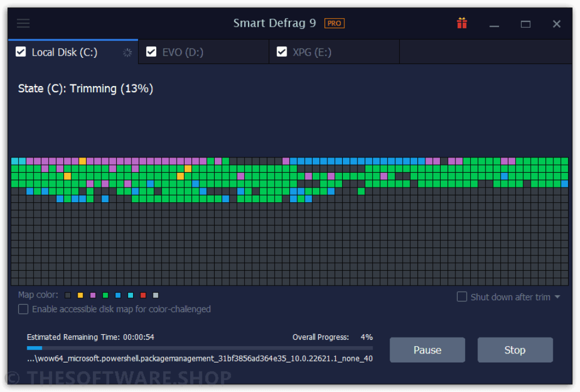Tick the Shut down after trim checkbox

[462, 297]
